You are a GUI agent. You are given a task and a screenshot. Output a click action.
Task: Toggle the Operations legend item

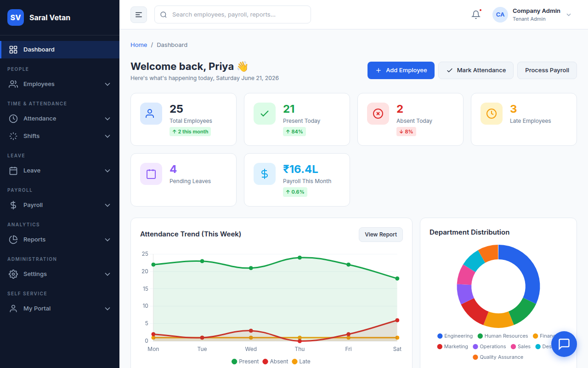coord(489,347)
